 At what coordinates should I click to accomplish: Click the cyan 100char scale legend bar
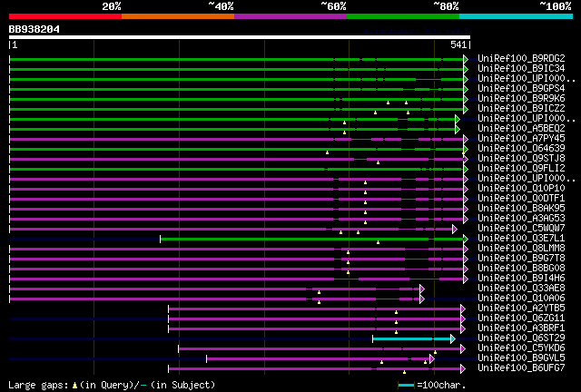(x=406, y=386)
